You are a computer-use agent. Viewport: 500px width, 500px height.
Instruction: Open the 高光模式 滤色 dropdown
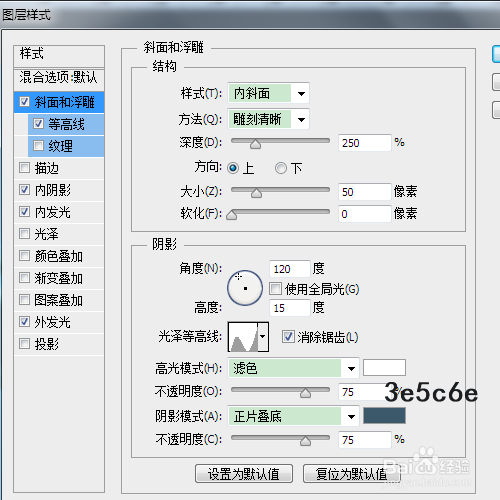[293, 368]
